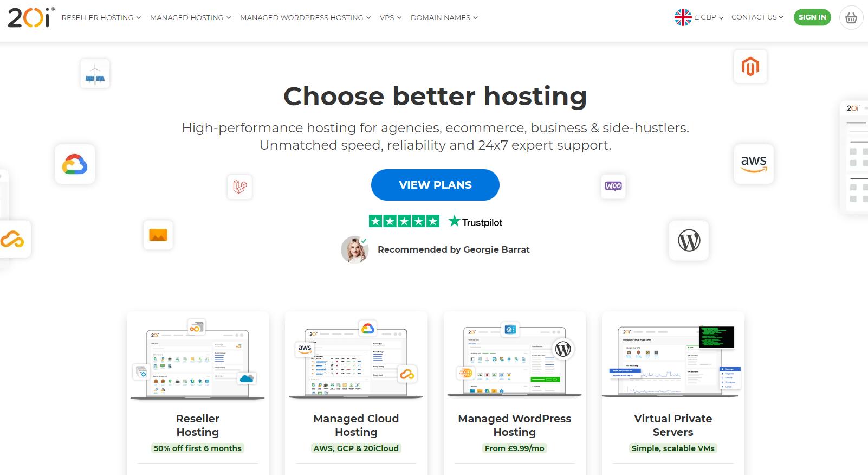
Task: Open the Managed WordPress Hosting menu
Action: [306, 17]
